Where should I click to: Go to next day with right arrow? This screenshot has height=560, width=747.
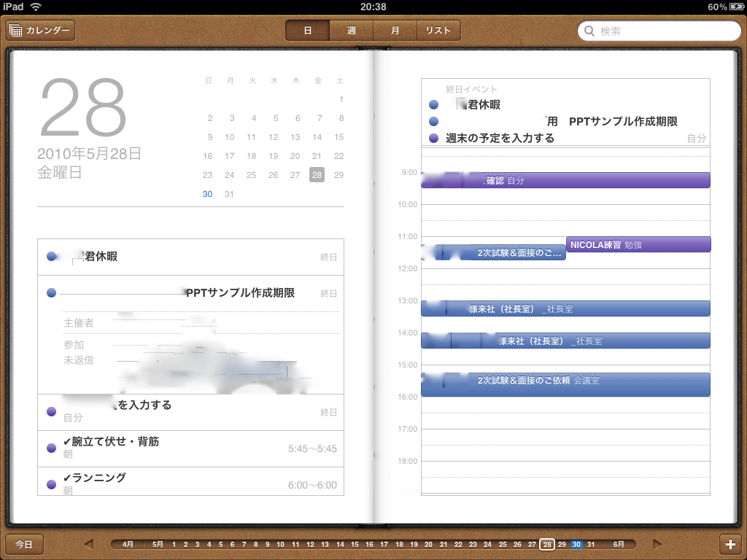[x=657, y=544]
